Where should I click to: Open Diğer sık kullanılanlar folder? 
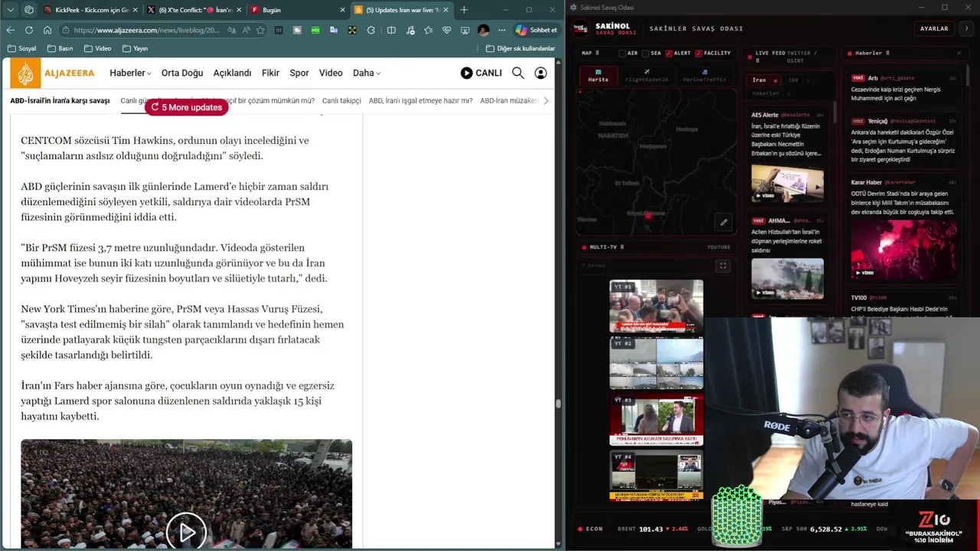pyautogui.click(x=521, y=48)
